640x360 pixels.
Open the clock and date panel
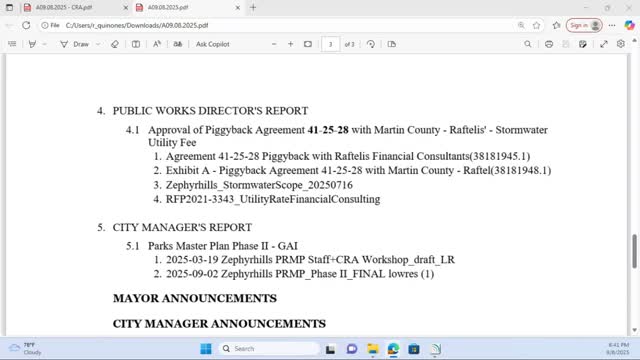(x=617, y=349)
